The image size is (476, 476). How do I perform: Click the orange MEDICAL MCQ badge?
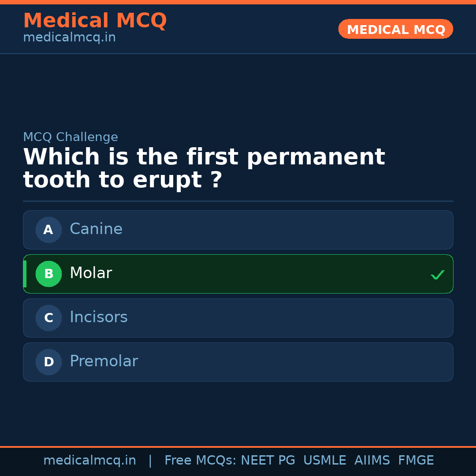click(x=395, y=29)
